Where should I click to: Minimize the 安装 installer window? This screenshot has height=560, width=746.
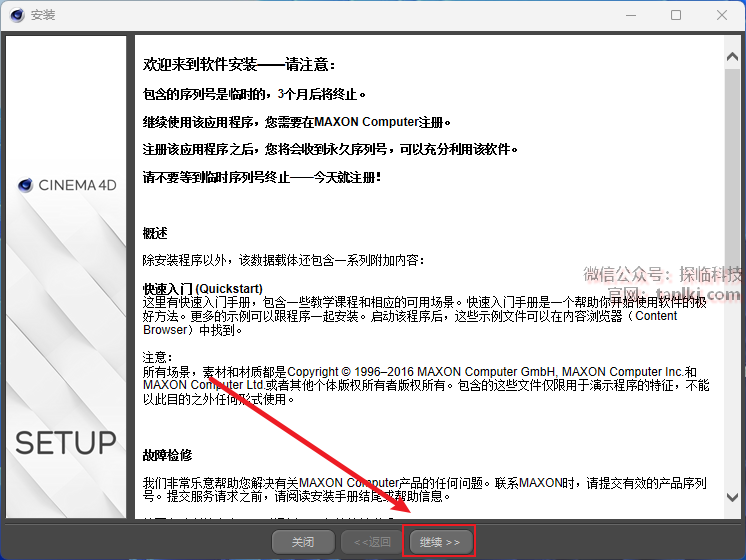(x=631, y=15)
